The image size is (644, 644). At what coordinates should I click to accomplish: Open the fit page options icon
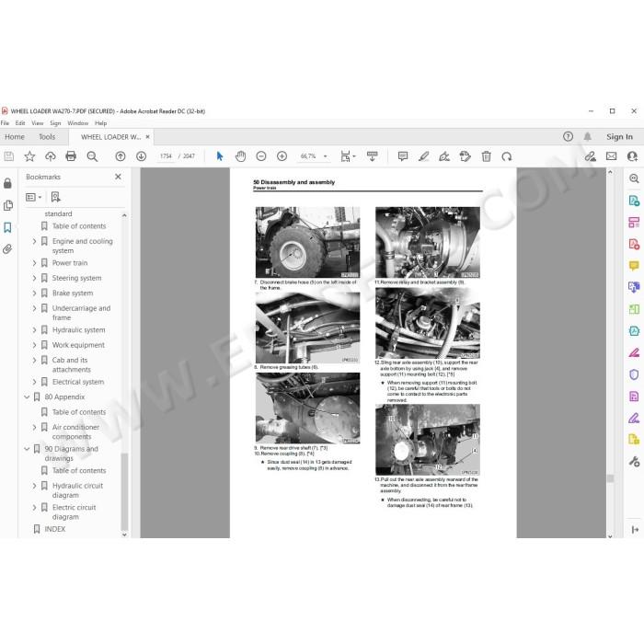(348, 156)
